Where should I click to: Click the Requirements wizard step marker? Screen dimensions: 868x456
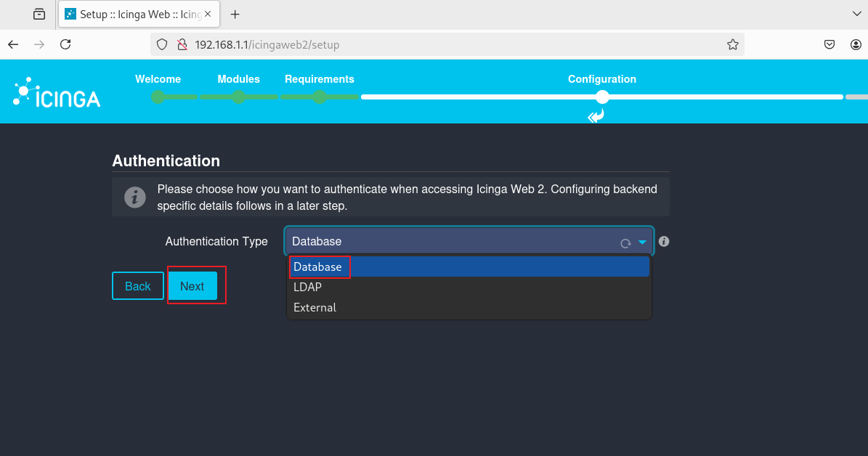click(320, 97)
